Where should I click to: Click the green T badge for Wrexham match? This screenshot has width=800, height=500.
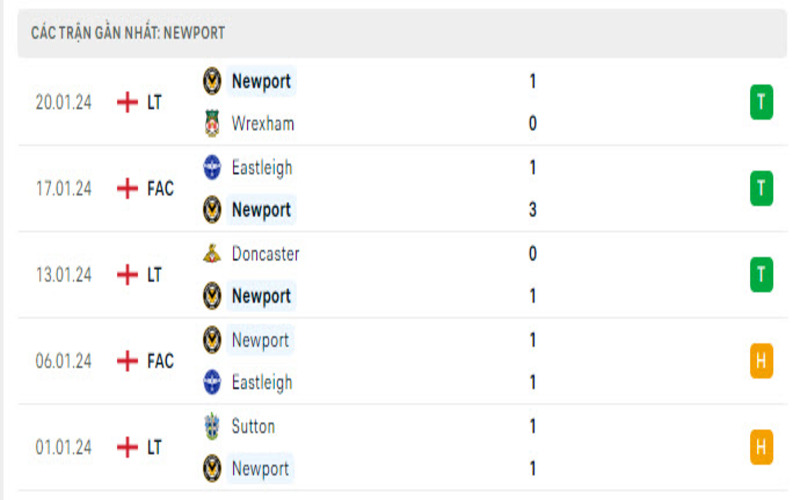pyautogui.click(x=761, y=102)
